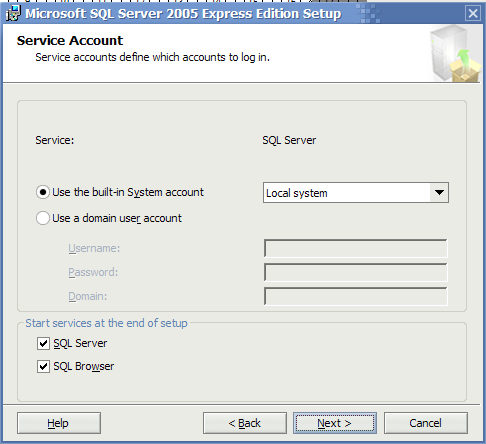Image resolution: width=486 pixels, height=444 pixels.
Task: Uncheck the SQL Server service checkbox
Action: click(43, 343)
